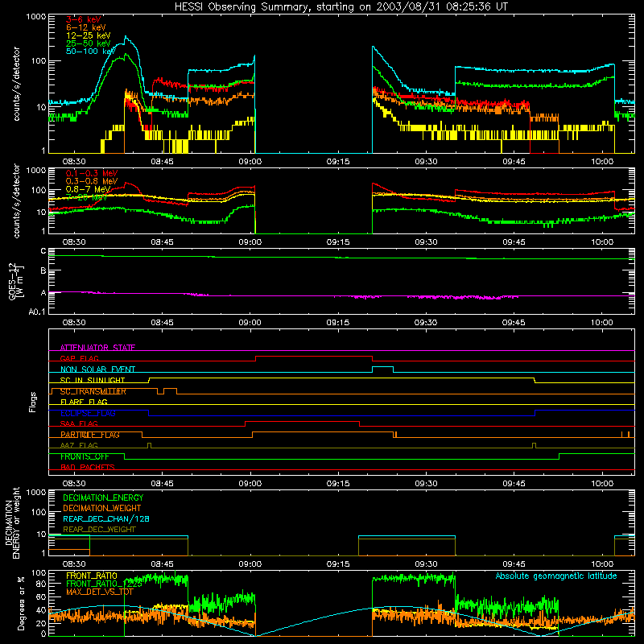
Task: Click the yellow FRONT_RATIO legend label
Action: coord(92,576)
